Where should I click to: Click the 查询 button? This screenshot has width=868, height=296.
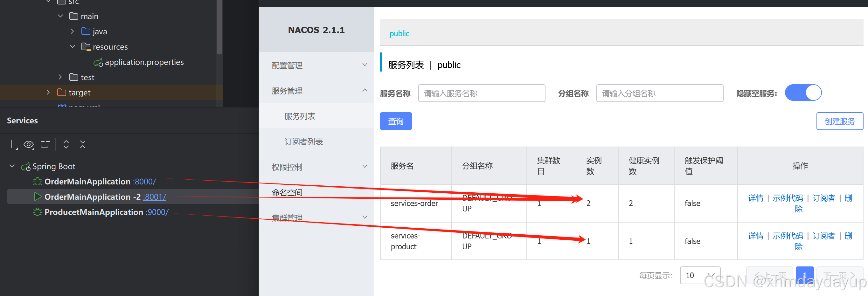click(x=396, y=121)
